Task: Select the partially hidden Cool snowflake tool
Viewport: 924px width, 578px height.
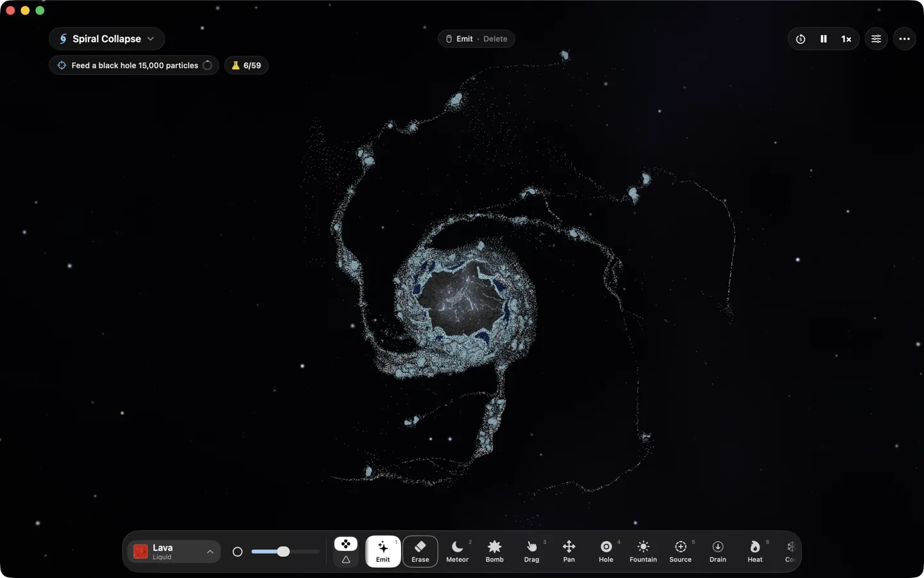Action: click(x=791, y=551)
